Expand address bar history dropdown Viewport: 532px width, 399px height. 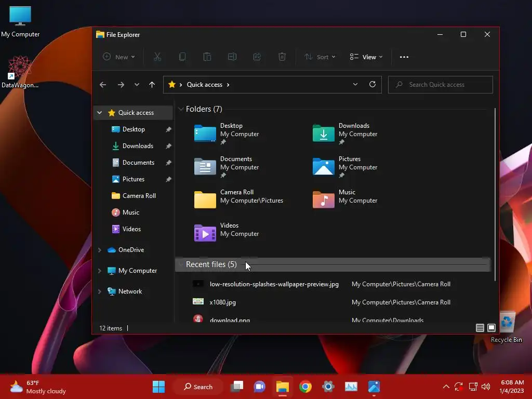[355, 85]
